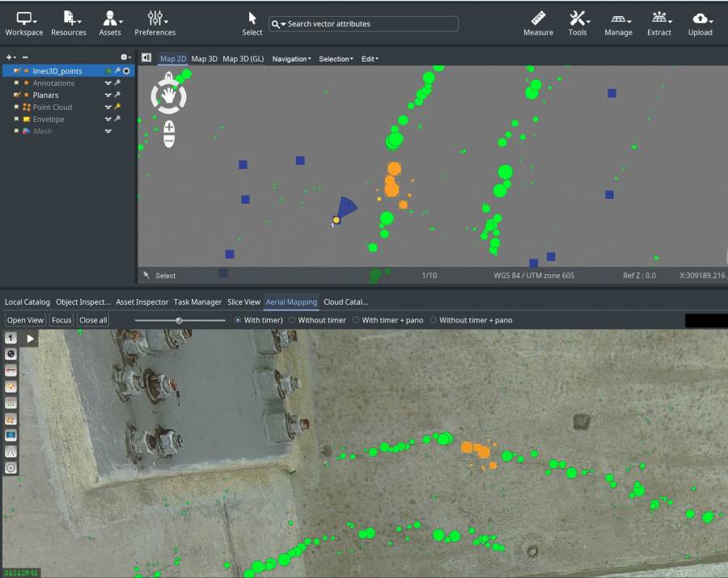Image resolution: width=728 pixels, height=578 pixels.
Task: Toggle visibility of the Planars layer
Action: click(x=108, y=95)
